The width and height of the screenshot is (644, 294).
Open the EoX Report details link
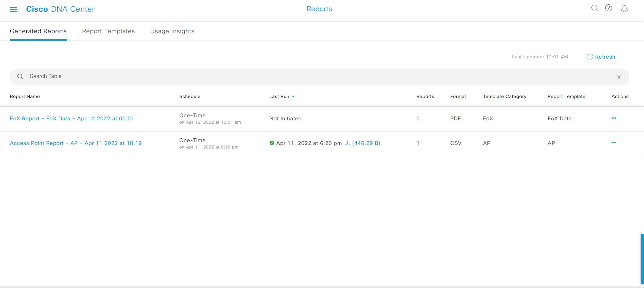72,118
